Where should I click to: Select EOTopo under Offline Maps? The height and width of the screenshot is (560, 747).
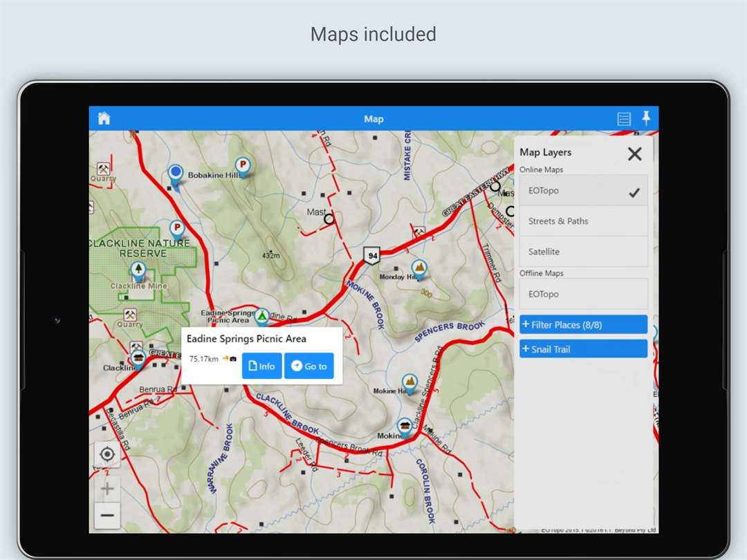pos(584,294)
